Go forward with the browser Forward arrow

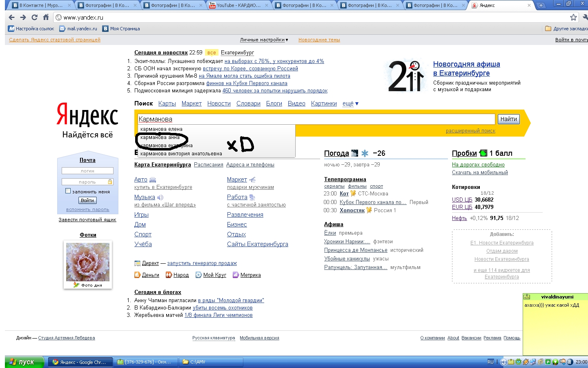tap(23, 17)
